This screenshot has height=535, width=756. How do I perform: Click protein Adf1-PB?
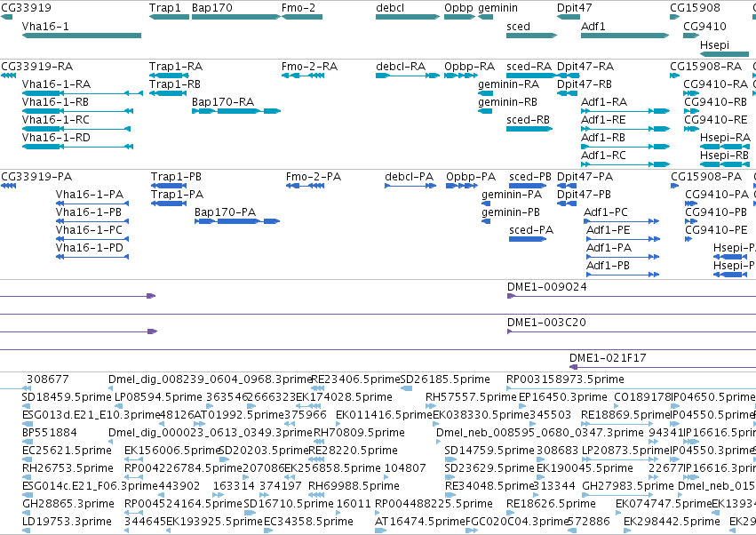pyautogui.click(x=623, y=275)
